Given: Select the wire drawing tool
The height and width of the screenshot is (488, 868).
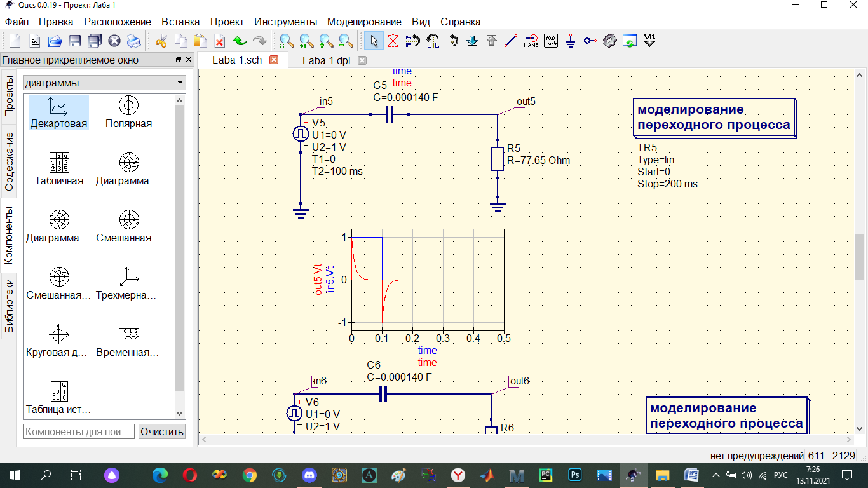Looking at the screenshot, I should point(511,41).
